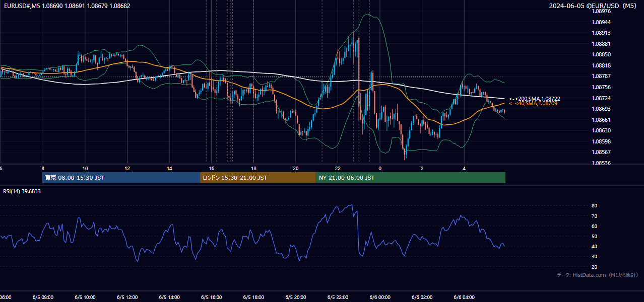The width and height of the screenshot is (644, 302).
Task: Click hour label 10 under the price chart
Action: [x=85, y=168]
